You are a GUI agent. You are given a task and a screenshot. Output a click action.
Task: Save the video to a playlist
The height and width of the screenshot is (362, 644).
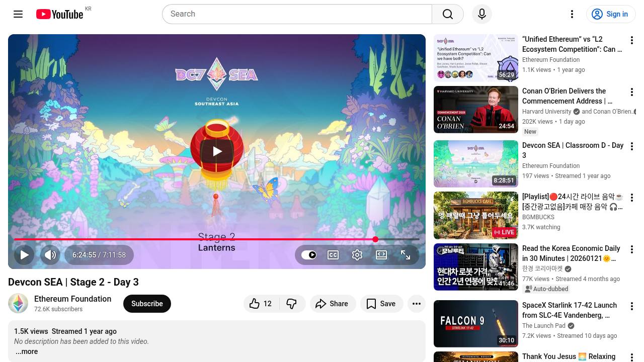[x=381, y=304]
